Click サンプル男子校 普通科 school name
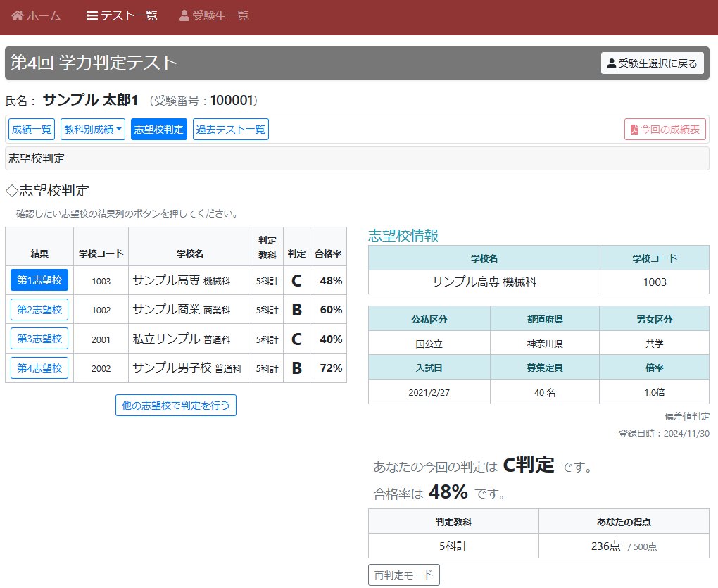 (x=187, y=368)
